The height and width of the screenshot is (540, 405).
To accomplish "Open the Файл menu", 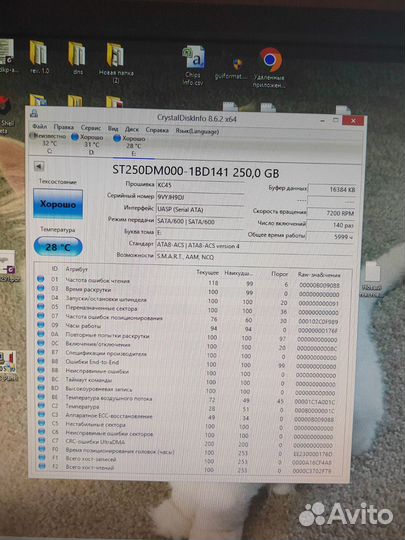I will 39,126.
